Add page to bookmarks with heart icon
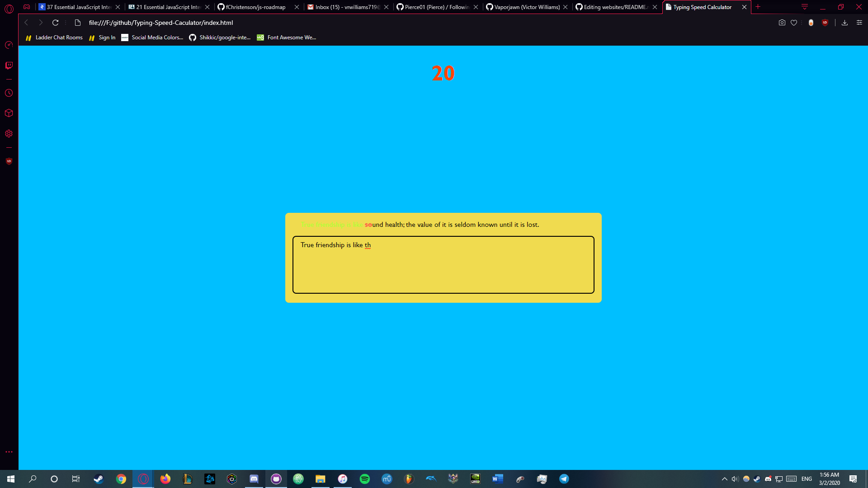The image size is (868, 488). [794, 23]
